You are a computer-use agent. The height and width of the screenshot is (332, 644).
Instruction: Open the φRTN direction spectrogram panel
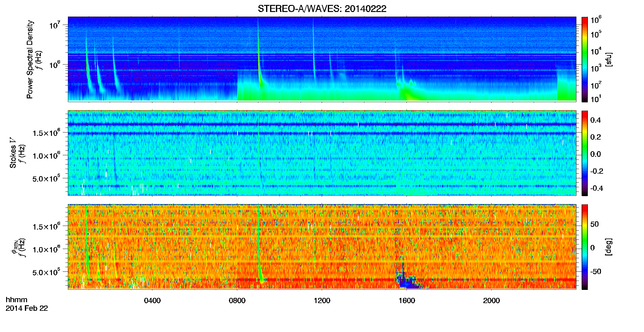point(322,247)
